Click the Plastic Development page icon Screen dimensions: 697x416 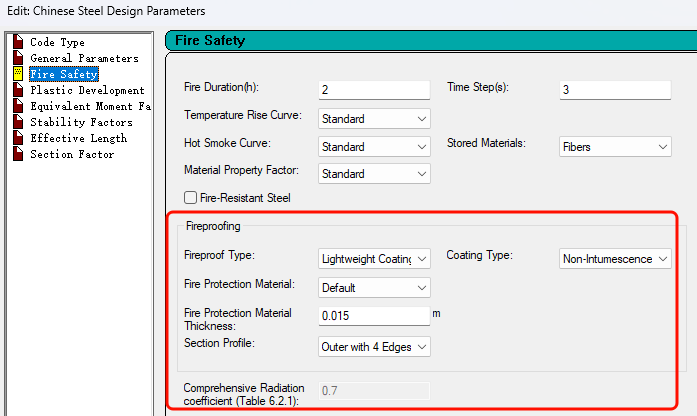[18, 89]
